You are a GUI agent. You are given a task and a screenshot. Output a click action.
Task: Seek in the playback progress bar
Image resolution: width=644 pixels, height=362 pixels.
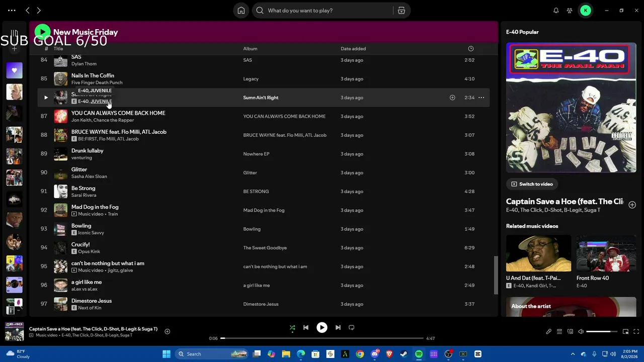tap(322, 338)
